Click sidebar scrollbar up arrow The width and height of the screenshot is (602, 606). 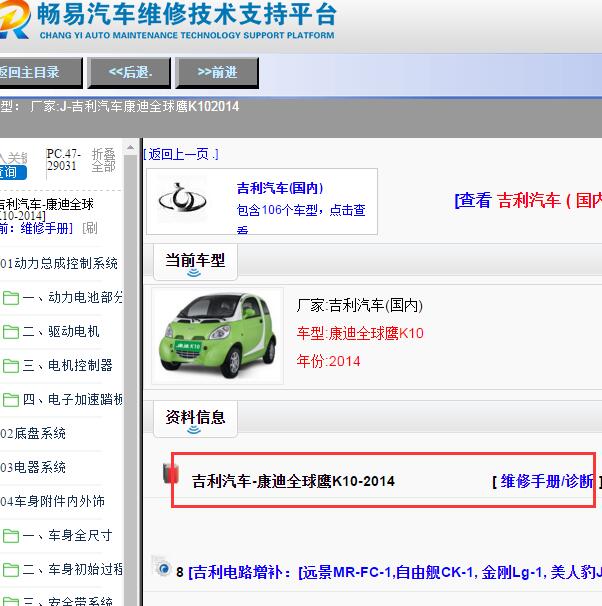130,147
